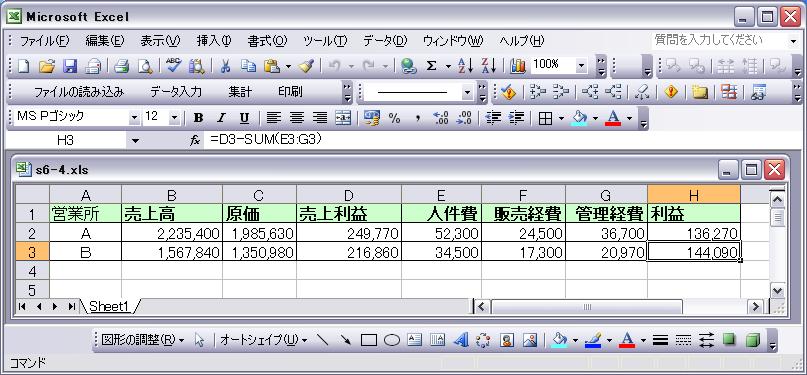This screenshot has width=807, height=375.
Task: Click the Merge and Center icon
Action: [343, 118]
